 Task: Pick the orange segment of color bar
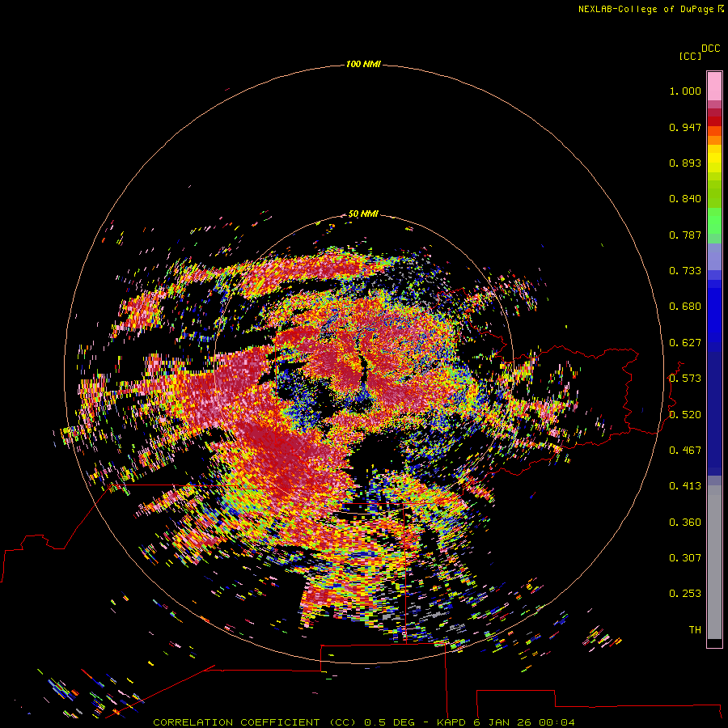click(714, 140)
